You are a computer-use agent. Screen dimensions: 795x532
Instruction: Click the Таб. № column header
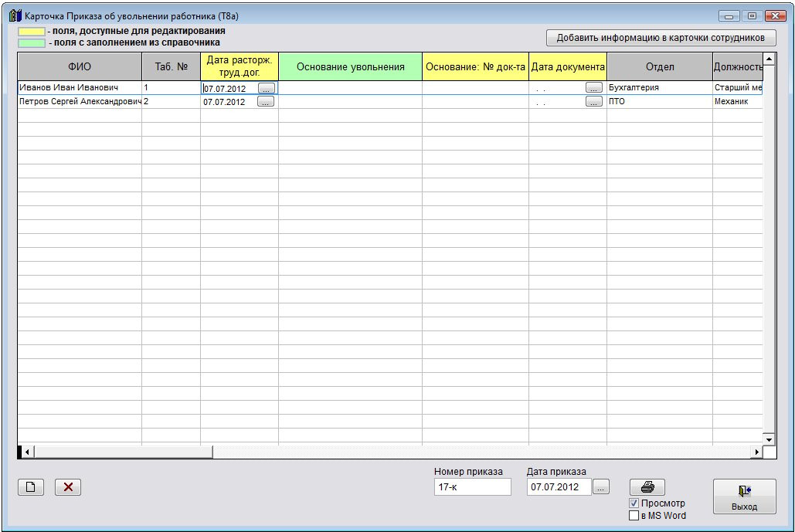(172, 66)
